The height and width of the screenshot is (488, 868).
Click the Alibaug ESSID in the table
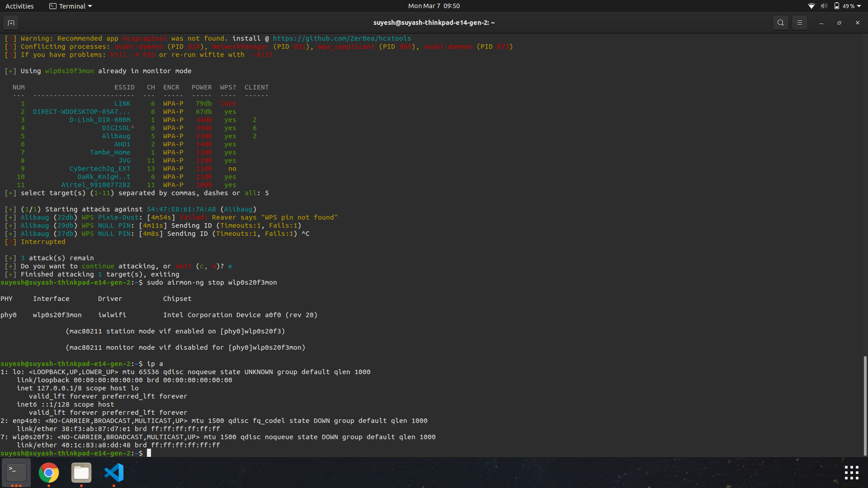tap(116, 136)
